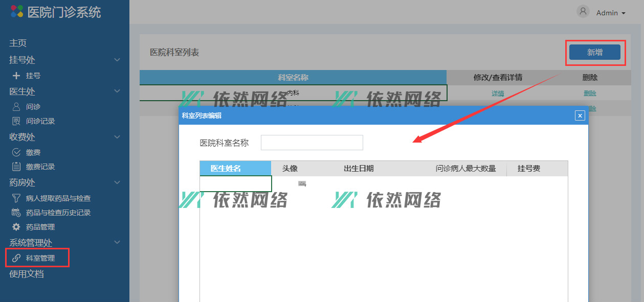Sort by the 医生姓名 column header
Viewport: 644px width, 302px height.
226,169
